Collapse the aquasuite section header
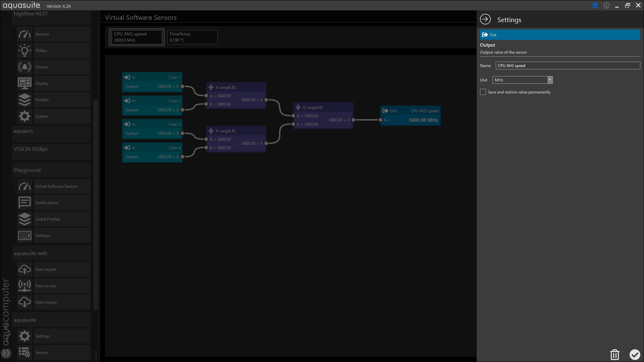Screen dimensions: 644x362 click(51, 320)
